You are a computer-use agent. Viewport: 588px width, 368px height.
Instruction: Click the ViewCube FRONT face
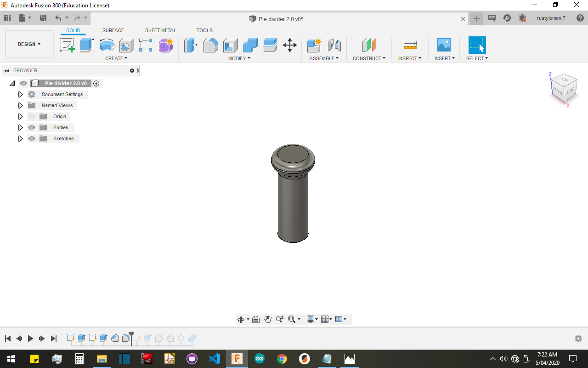[558, 91]
